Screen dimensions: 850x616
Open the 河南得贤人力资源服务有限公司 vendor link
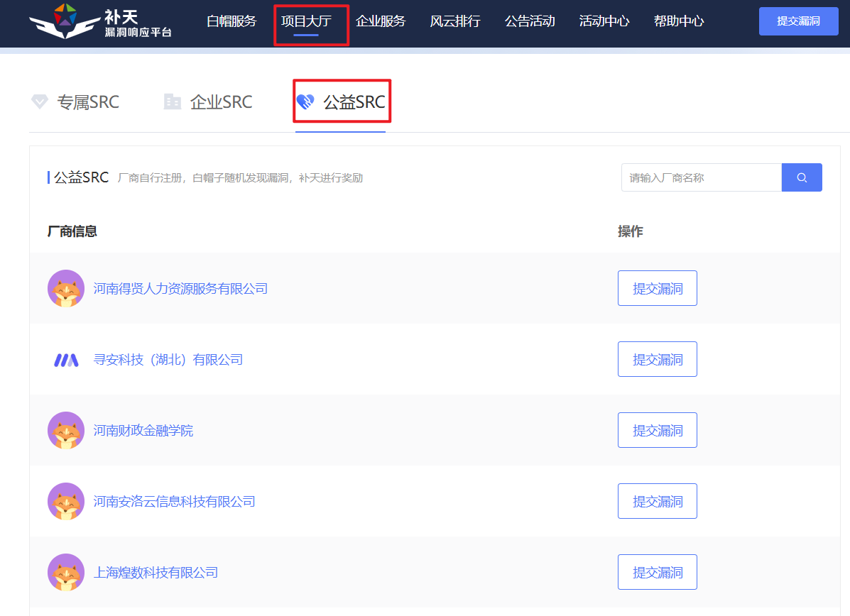[x=180, y=289]
